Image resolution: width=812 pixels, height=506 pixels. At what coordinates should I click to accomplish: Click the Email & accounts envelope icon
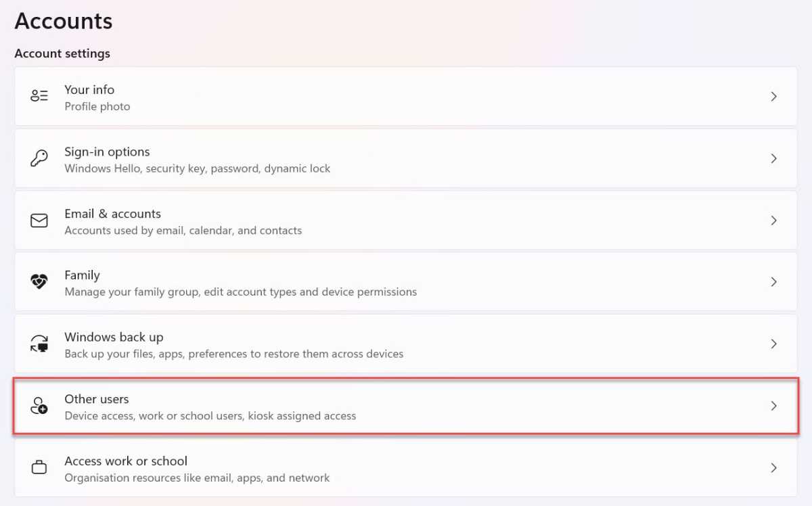pyautogui.click(x=39, y=221)
